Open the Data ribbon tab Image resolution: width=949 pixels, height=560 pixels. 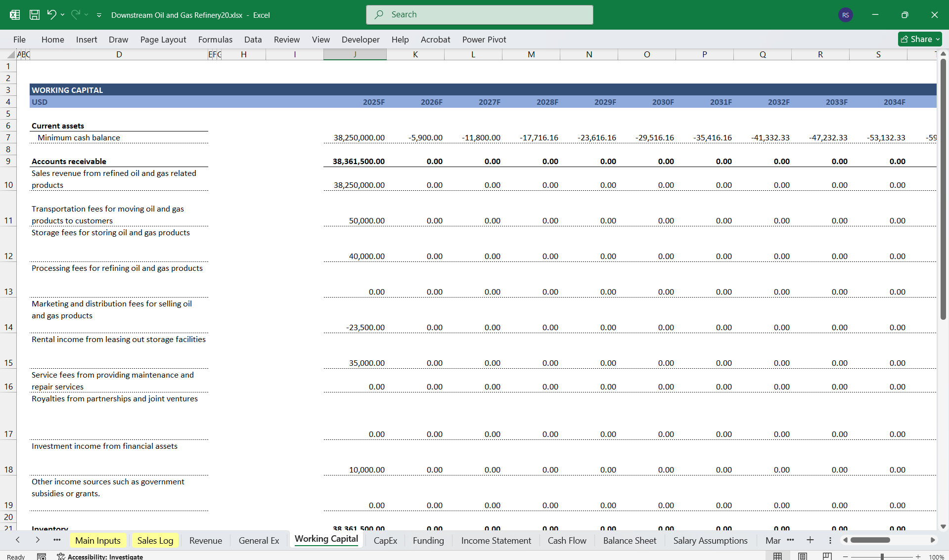tap(253, 40)
